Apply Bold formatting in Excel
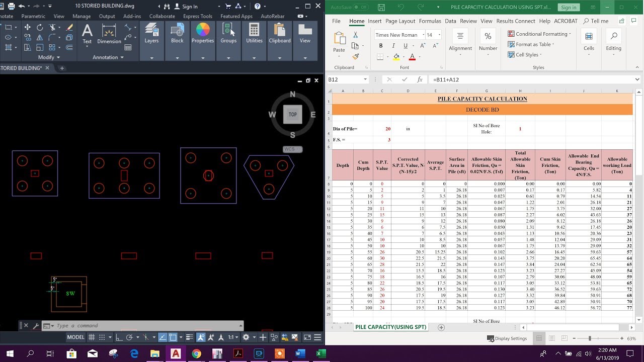 [381, 46]
